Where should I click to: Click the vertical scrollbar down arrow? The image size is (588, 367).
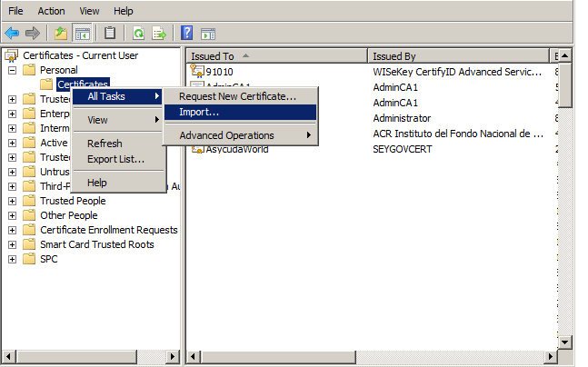click(563, 341)
